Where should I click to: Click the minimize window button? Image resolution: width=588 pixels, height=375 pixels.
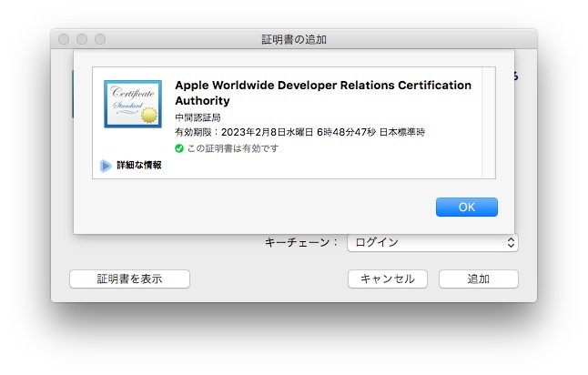82,39
